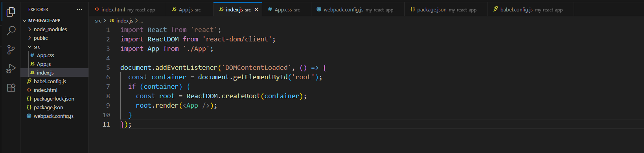The image size is (644, 153).
Task: Click './App' import path on line 3
Action: tap(196, 49)
